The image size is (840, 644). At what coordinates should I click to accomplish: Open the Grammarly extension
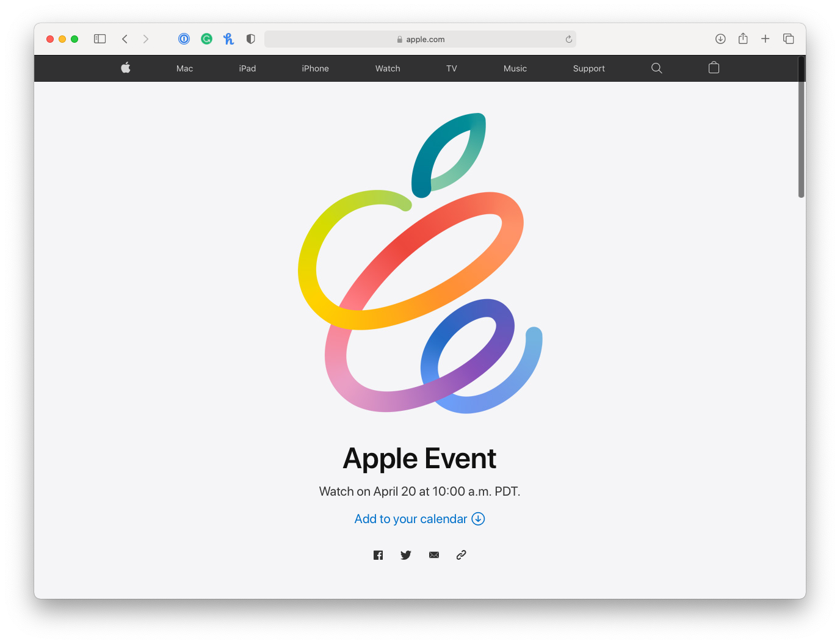point(207,39)
